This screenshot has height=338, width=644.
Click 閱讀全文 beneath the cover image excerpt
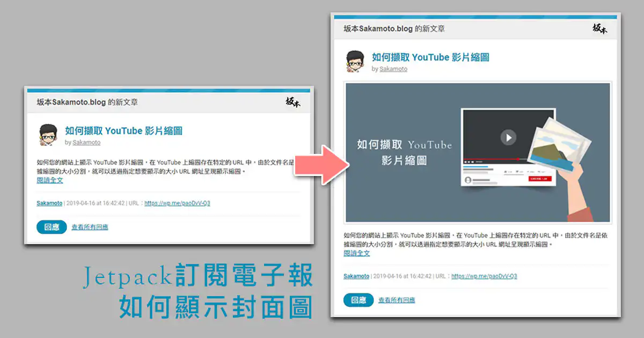(x=357, y=253)
